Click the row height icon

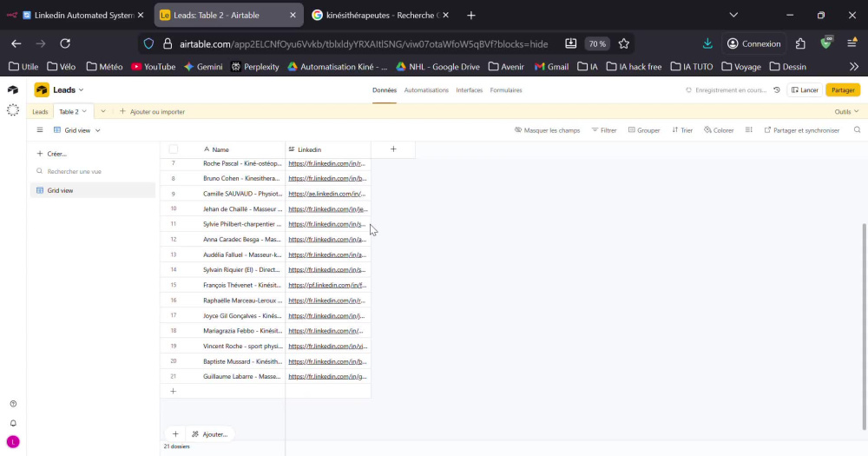[748, 130]
